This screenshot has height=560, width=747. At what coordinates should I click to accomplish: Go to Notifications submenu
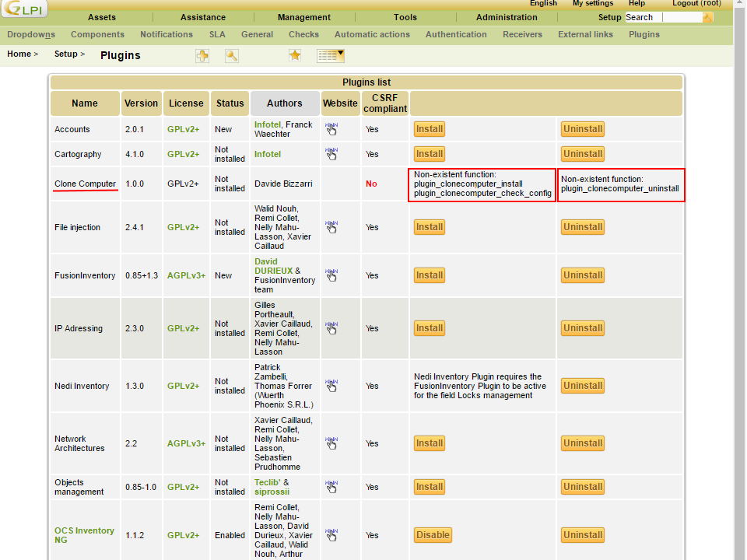point(167,34)
